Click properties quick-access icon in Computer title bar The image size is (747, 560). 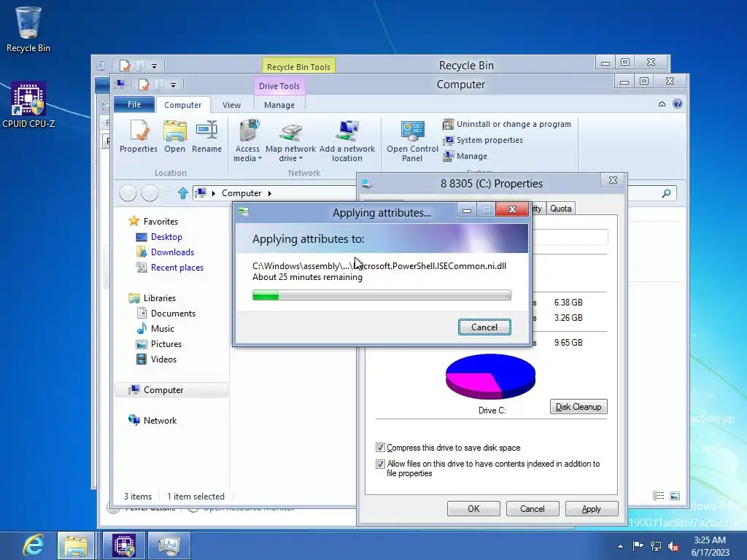pos(143,85)
